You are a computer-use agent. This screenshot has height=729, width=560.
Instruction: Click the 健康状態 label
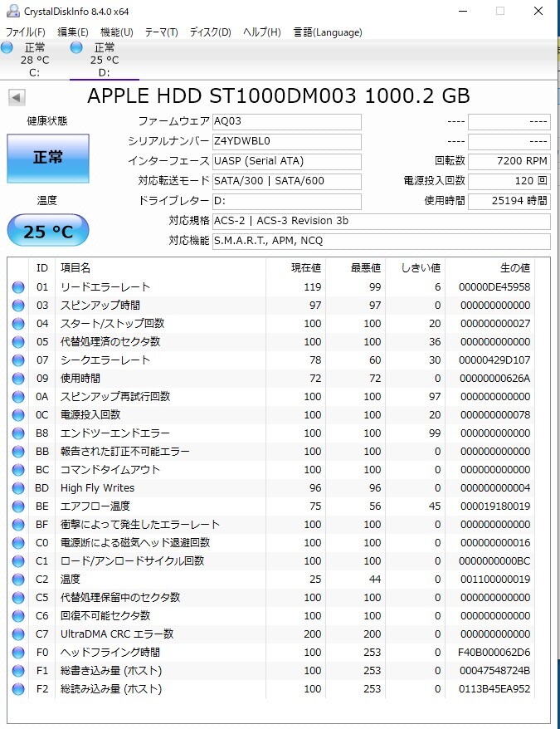[47, 121]
